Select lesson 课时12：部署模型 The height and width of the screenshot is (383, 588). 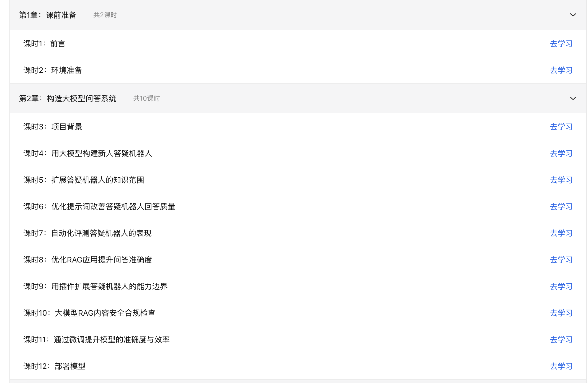tap(54, 366)
